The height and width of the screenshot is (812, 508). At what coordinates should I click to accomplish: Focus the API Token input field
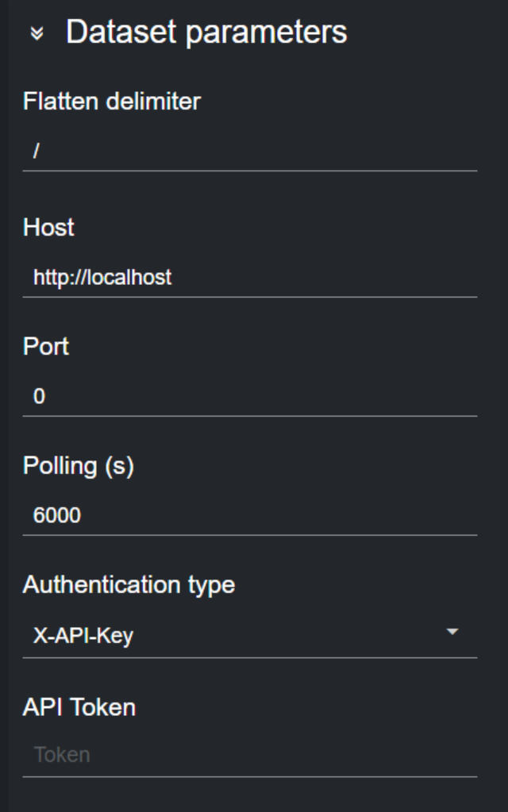250,755
